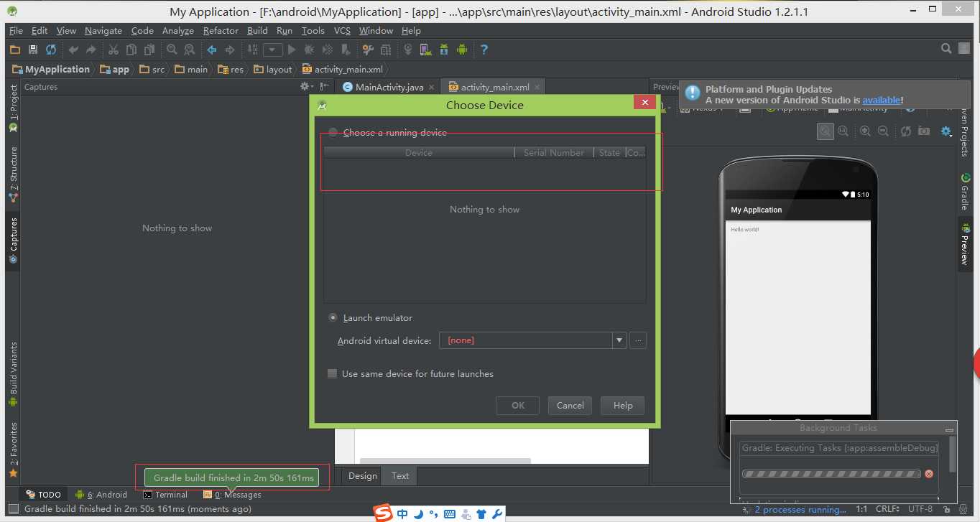Viewport: 980px width, 522px height.
Task: Switch to the Text editor tab
Action: [x=400, y=475]
